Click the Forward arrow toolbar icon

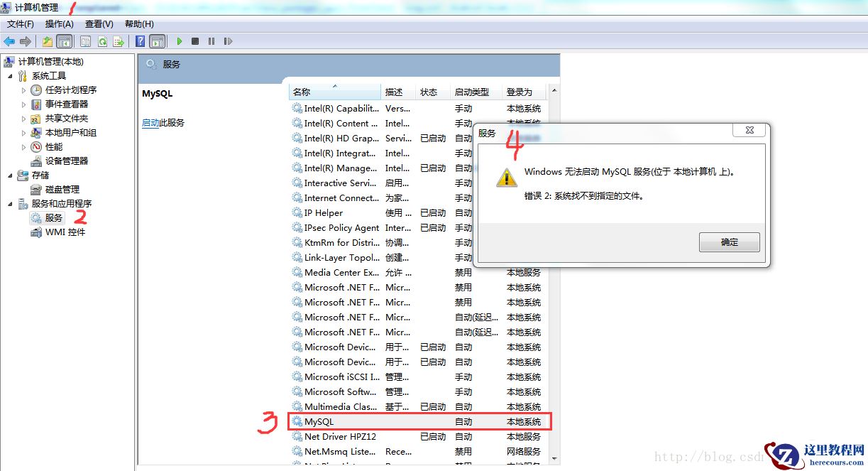pos(26,41)
